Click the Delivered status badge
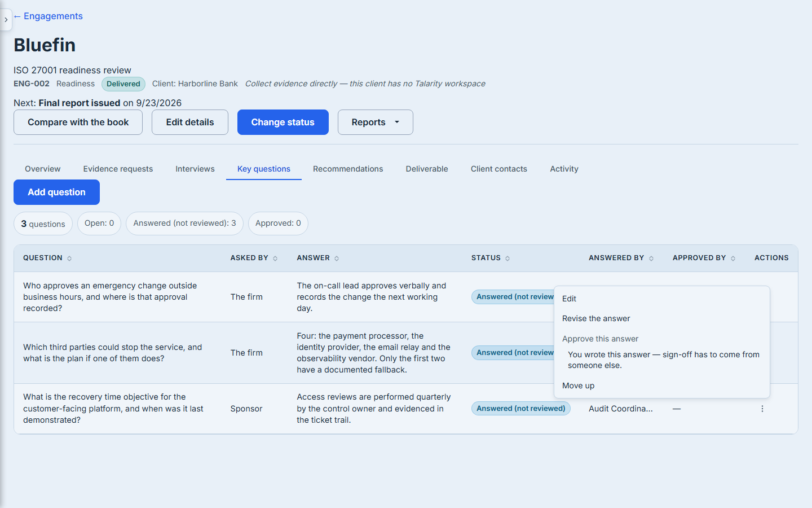 click(x=123, y=84)
